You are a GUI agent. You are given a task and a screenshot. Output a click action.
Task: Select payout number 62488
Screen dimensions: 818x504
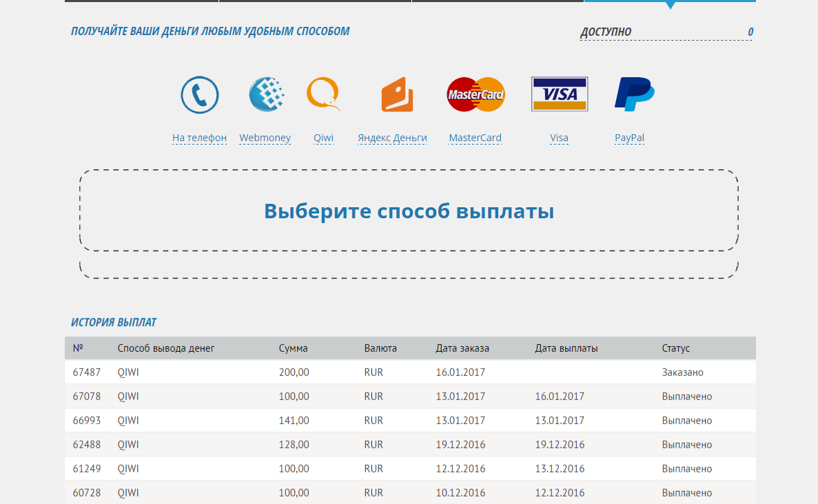pyautogui.click(x=87, y=444)
